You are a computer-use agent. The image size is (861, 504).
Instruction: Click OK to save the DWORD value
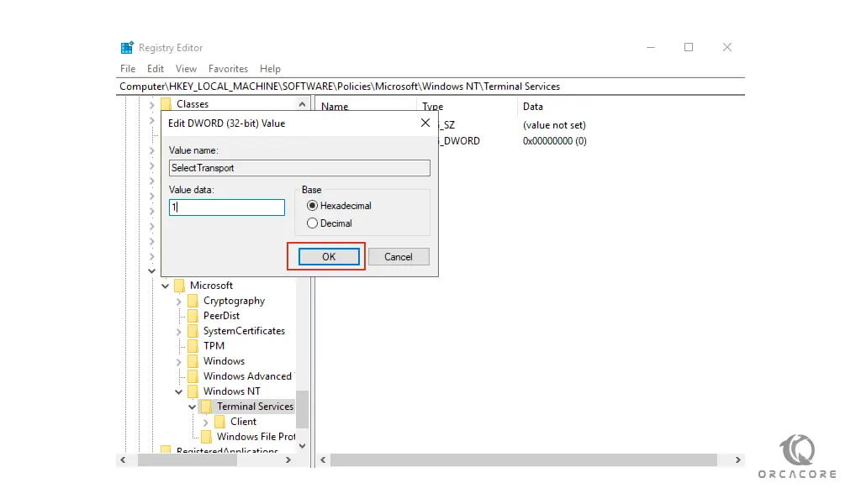(x=329, y=257)
